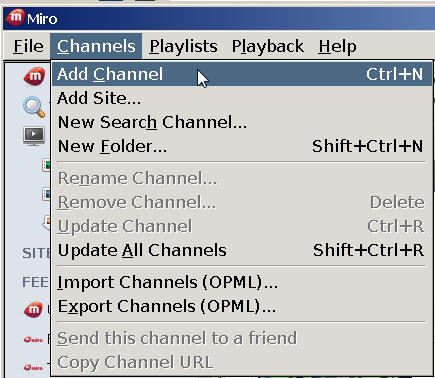
Task: Open the File menu
Action: [x=28, y=46]
